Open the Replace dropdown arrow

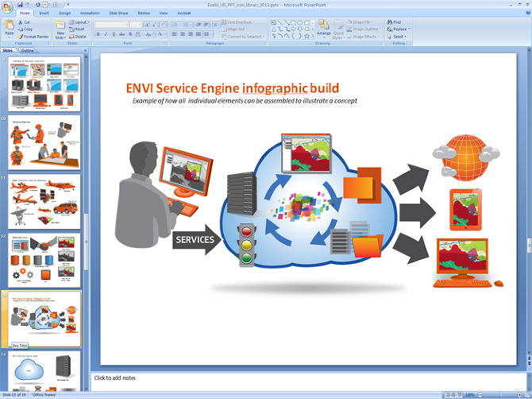pos(409,29)
